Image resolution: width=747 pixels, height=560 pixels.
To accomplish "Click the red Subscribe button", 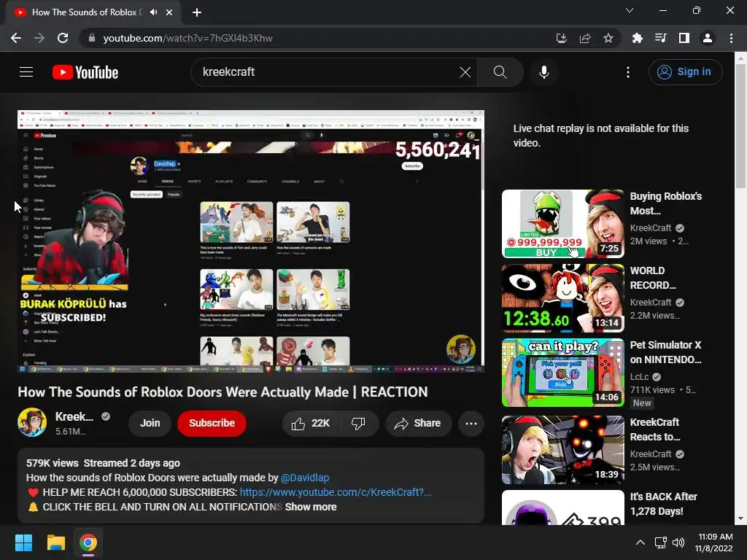I will click(x=212, y=424).
